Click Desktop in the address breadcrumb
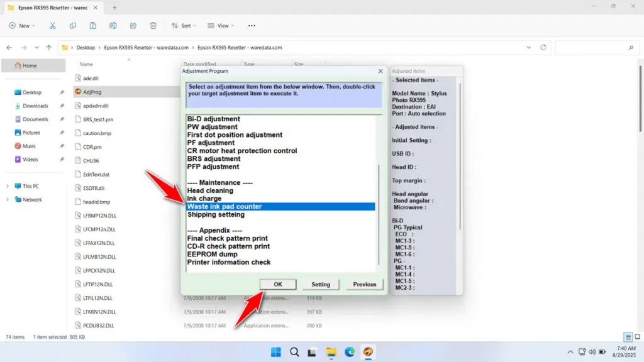The image size is (644, 362). (86, 48)
